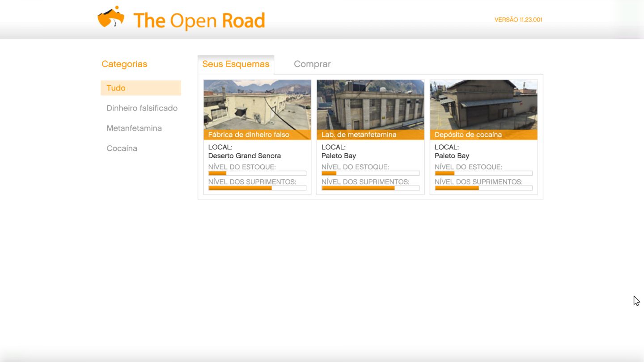Click The Open Road mountain logo icon
The width and height of the screenshot is (644, 362).
pos(111,17)
